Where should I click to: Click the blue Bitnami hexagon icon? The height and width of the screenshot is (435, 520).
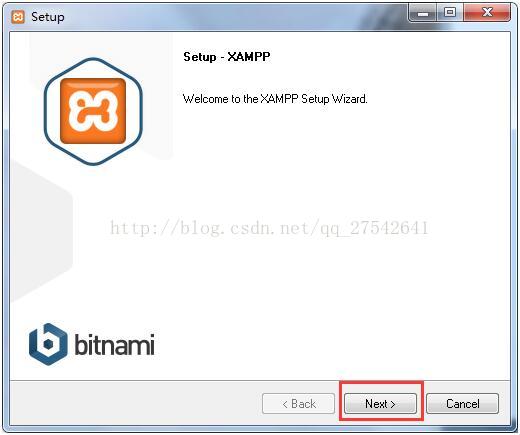tap(48, 344)
